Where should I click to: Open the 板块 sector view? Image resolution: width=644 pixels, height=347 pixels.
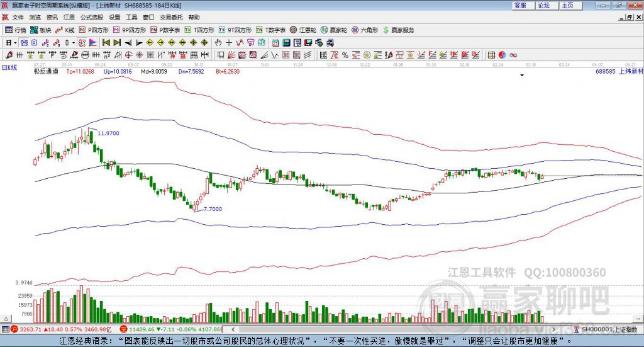pos(40,30)
